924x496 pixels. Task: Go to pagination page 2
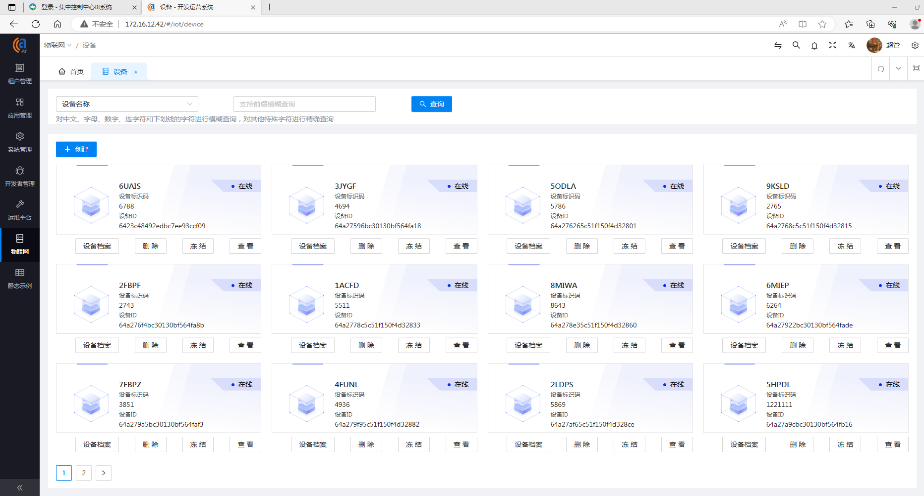point(84,472)
